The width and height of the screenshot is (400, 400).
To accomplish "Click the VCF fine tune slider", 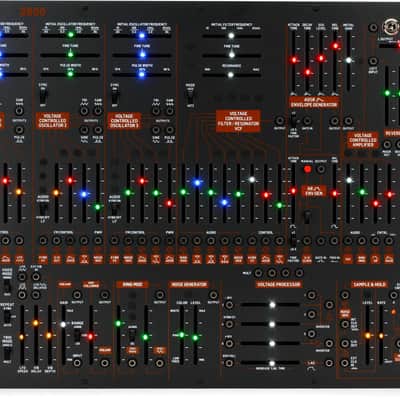I will (x=231, y=55).
